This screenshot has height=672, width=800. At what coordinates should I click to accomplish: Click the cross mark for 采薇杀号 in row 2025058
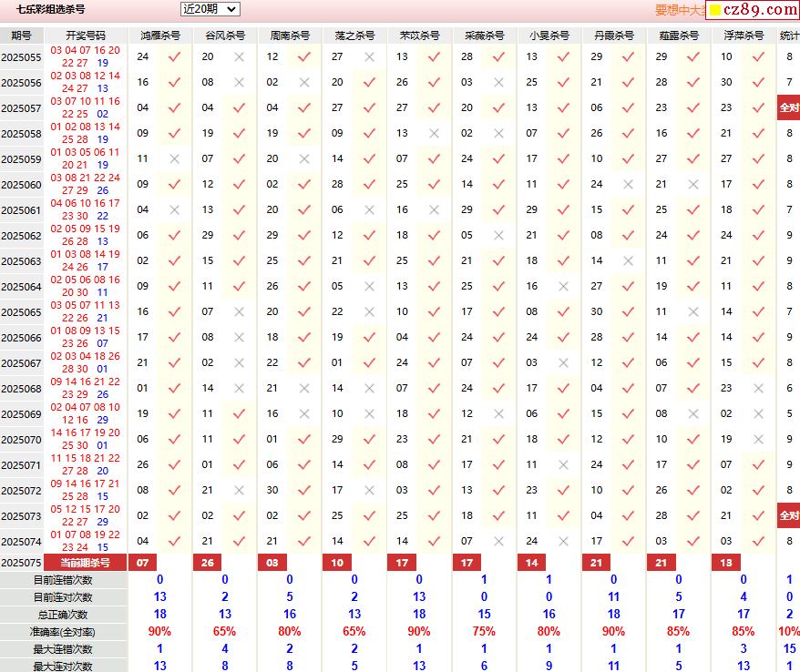(x=499, y=133)
